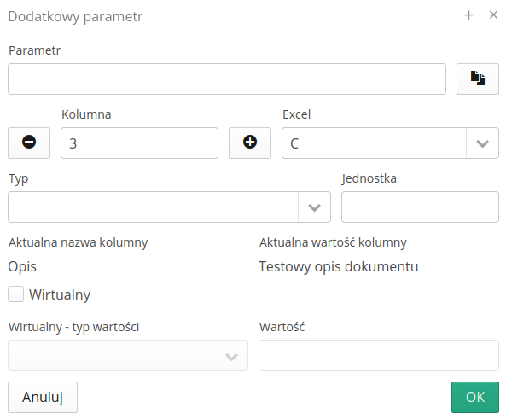Decrease Kolumna with the minus icon
The image size is (506, 420).
pos(29,143)
